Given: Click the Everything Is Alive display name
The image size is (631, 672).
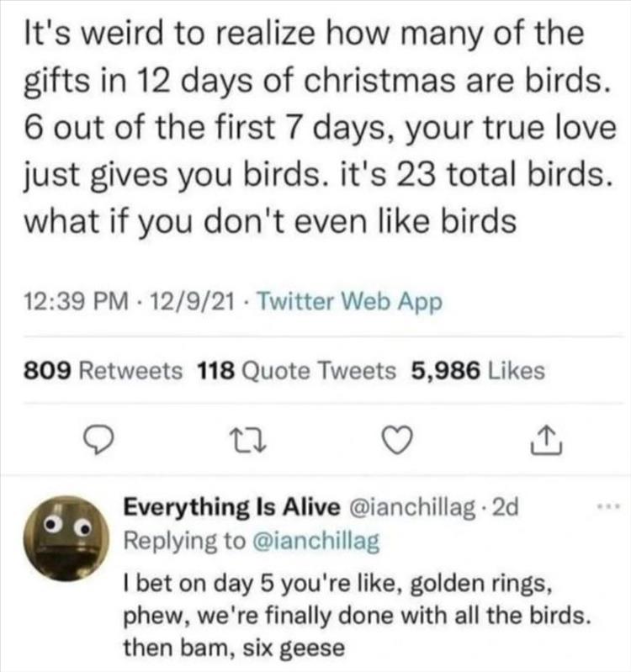Looking at the screenshot, I should tap(231, 509).
